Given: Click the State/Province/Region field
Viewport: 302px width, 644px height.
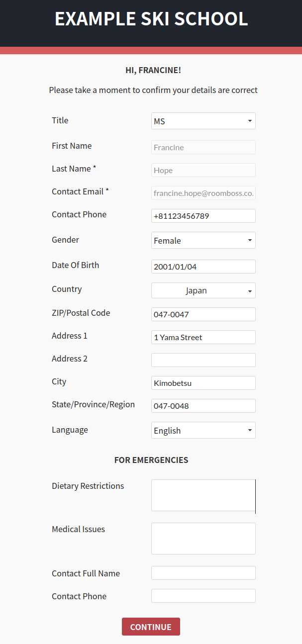Looking at the screenshot, I should click(203, 406).
